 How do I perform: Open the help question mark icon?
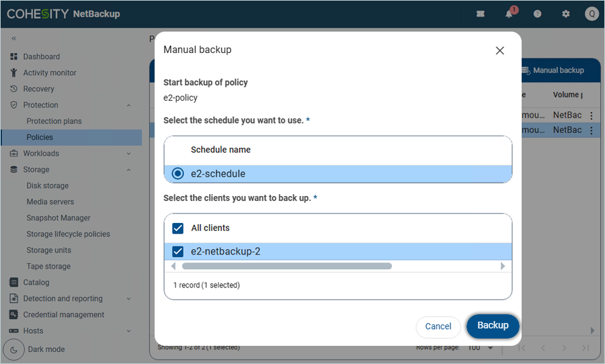pos(537,14)
